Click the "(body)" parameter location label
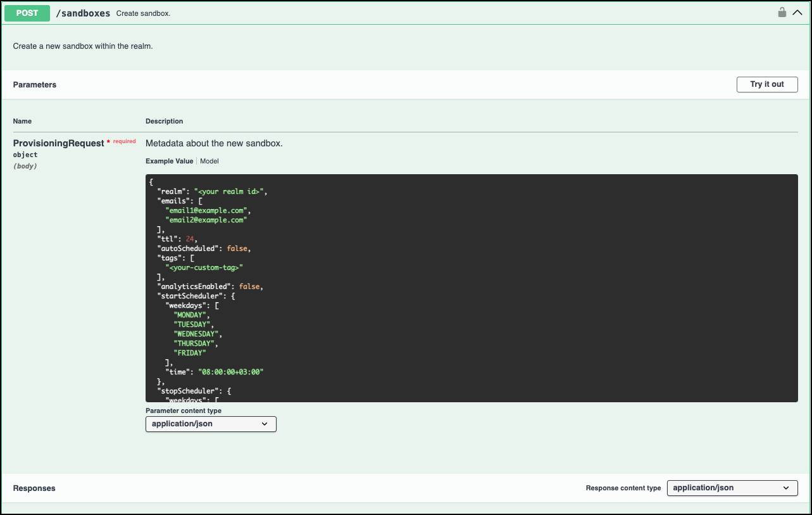 click(x=25, y=166)
